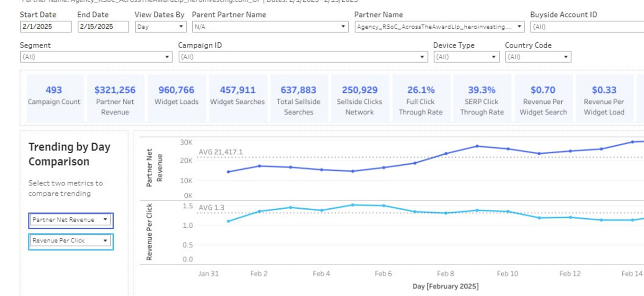The width and height of the screenshot is (644, 296).
Task: Select the Revenue Per Widget Search card
Action: point(543,98)
